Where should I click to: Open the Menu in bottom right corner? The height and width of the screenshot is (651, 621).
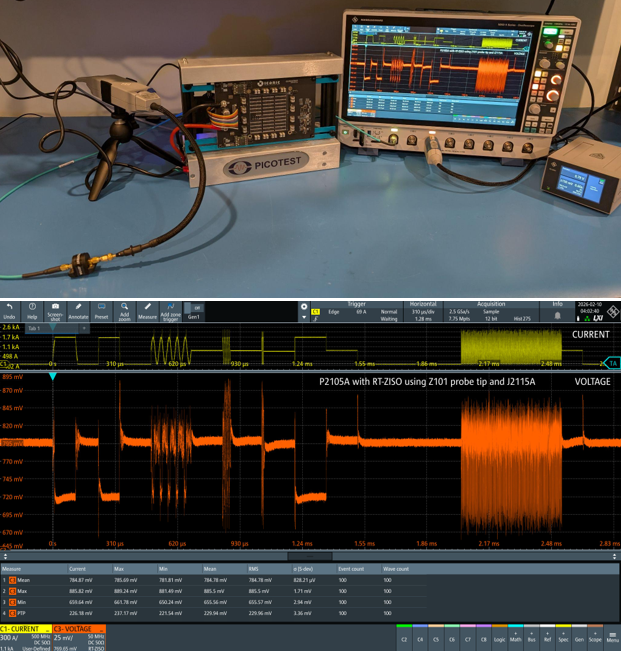(x=612, y=636)
